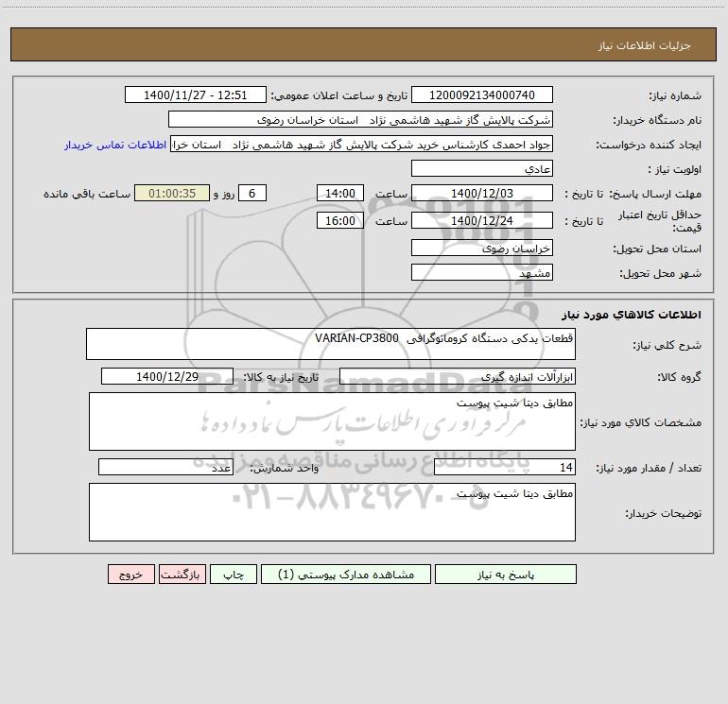Click the واحد شمارش field عدد
Image resolution: width=728 pixels, height=704 pixels.
point(165,468)
